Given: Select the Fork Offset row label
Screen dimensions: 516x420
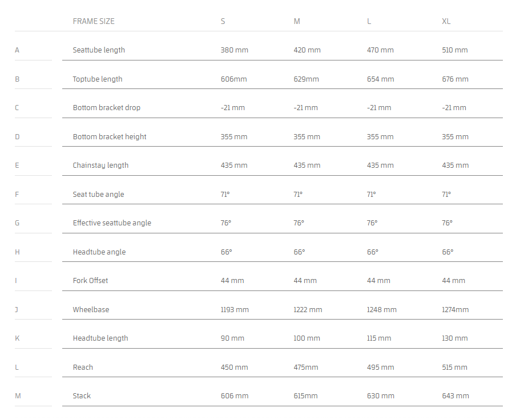Looking at the screenshot, I should (x=90, y=281).
